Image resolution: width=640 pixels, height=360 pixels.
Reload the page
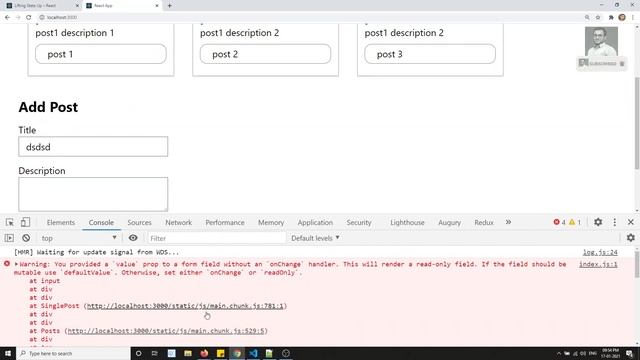[x=29, y=17]
